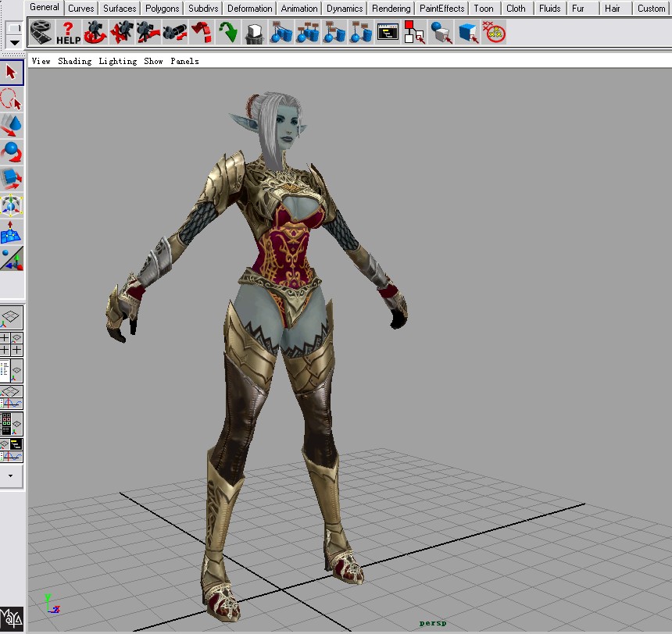Open the shelf menu dropdown arrow
Viewport: 672px width, 634px height.
(15, 42)
